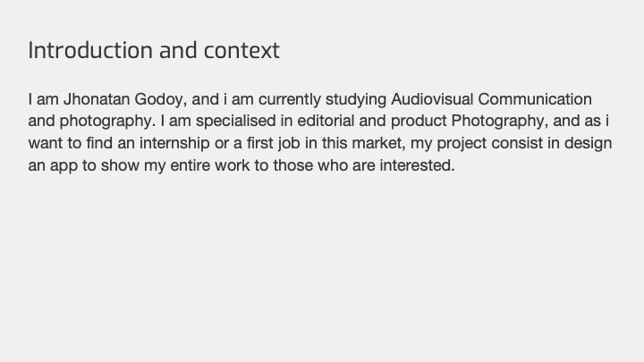Click the word "Introduction" in the title
The width and height of the screenshot is (644, 362).
(x=90, y=50)
